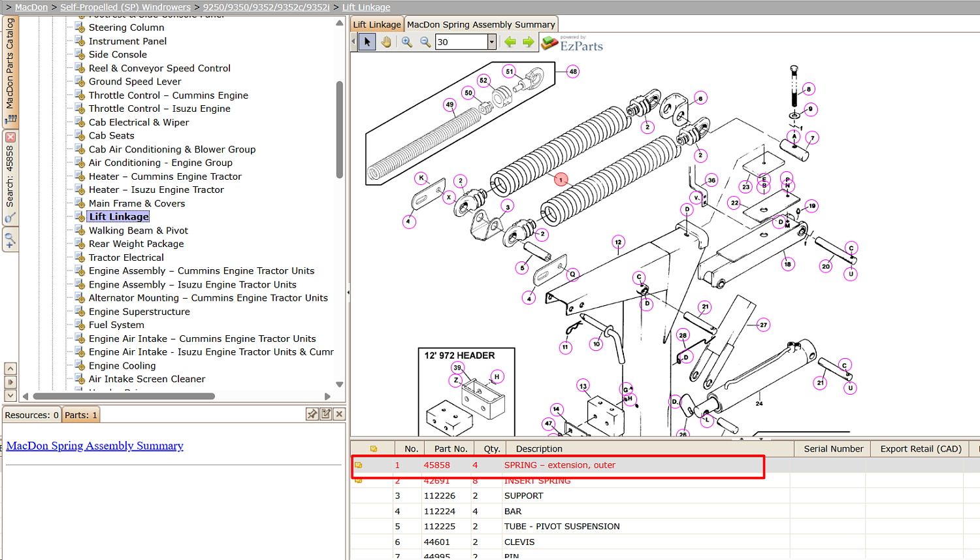Switch to the Lift Linkage diagram tab
The height and width of the screenshot is (560, 980).
[377, 24]
